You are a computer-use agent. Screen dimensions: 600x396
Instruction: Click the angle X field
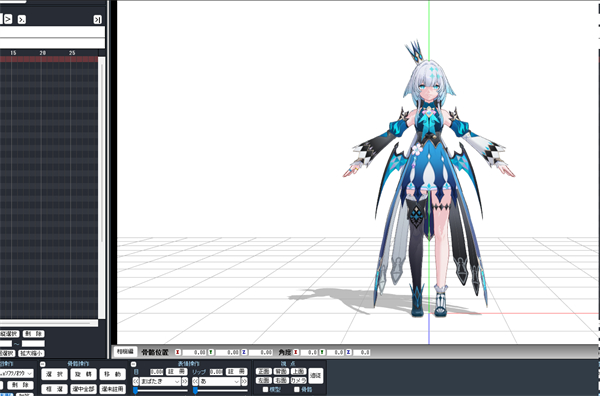click(309, 352)
